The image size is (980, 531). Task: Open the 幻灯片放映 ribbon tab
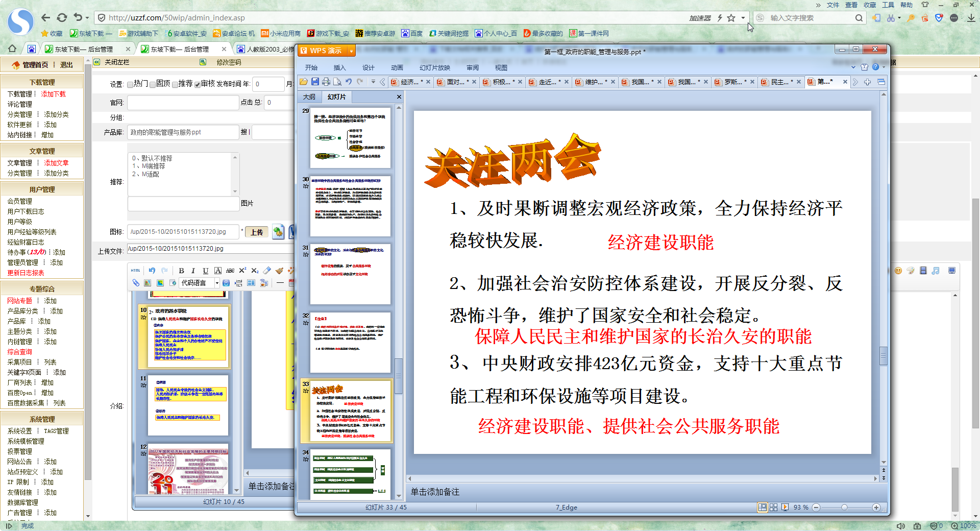point(435,67)
